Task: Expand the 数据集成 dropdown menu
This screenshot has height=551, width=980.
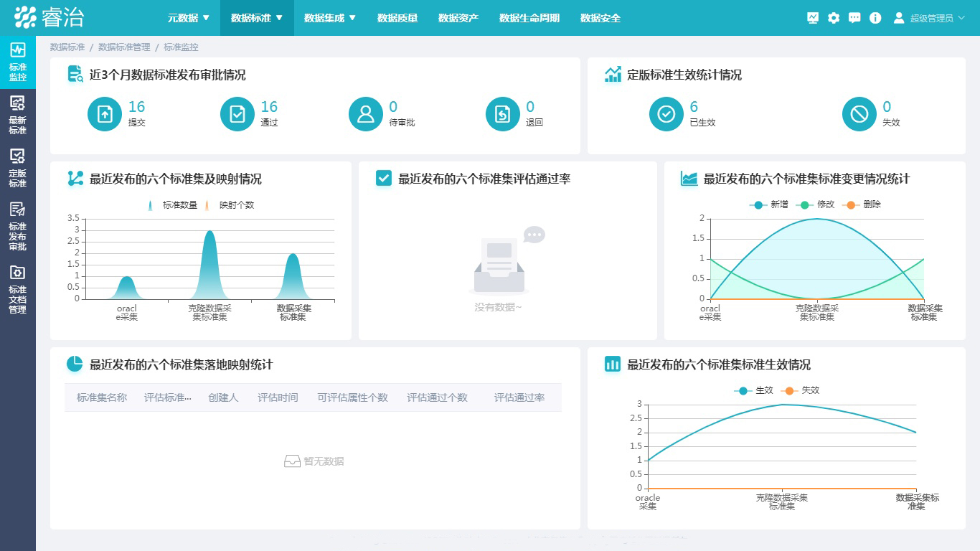Action: coord(330,18)
